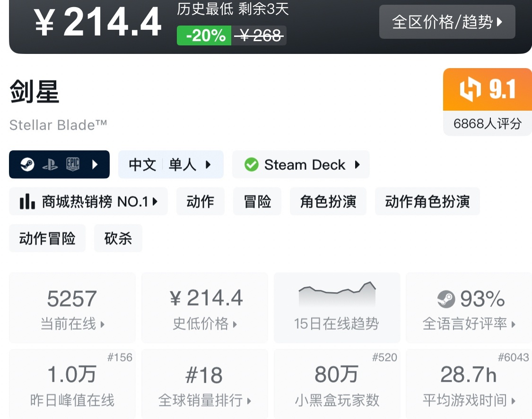This screenshot has height=419, width=532.
Task: Select the 动作 tag
Action: coord(200,202)
